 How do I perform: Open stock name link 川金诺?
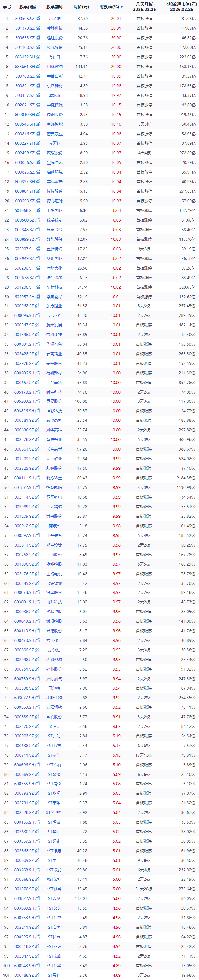pos(54,19)
